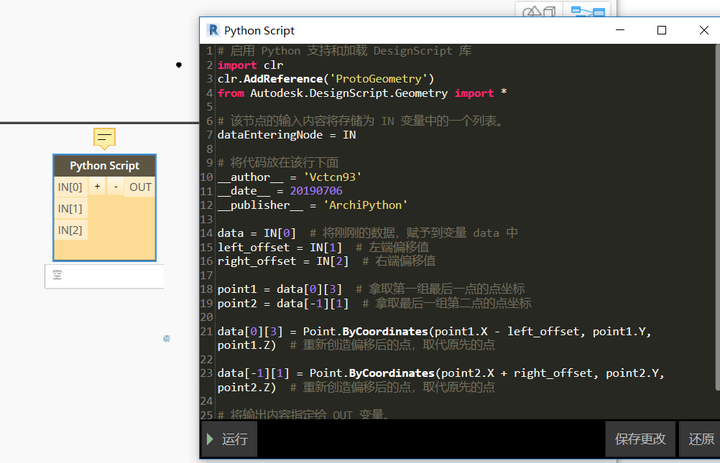Click the 'ArchiPython' publisher string

[x=365, y=205]
